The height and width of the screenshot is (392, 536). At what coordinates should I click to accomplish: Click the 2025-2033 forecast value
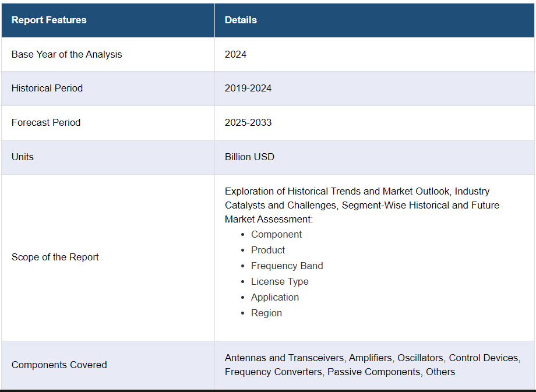[x=248, y=122]
